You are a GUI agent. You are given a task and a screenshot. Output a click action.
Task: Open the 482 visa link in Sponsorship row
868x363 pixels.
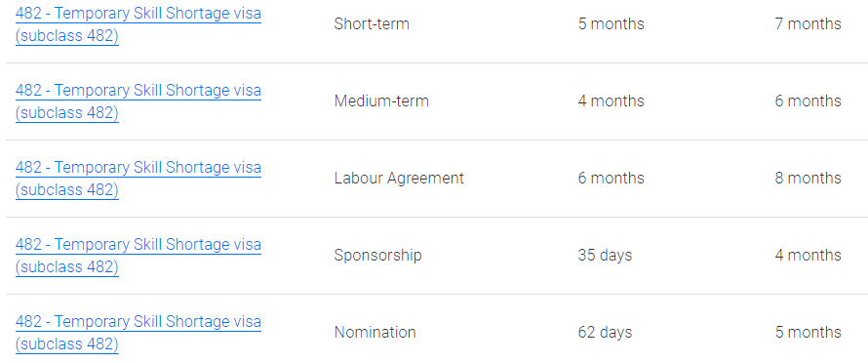(x=138, y=256)
